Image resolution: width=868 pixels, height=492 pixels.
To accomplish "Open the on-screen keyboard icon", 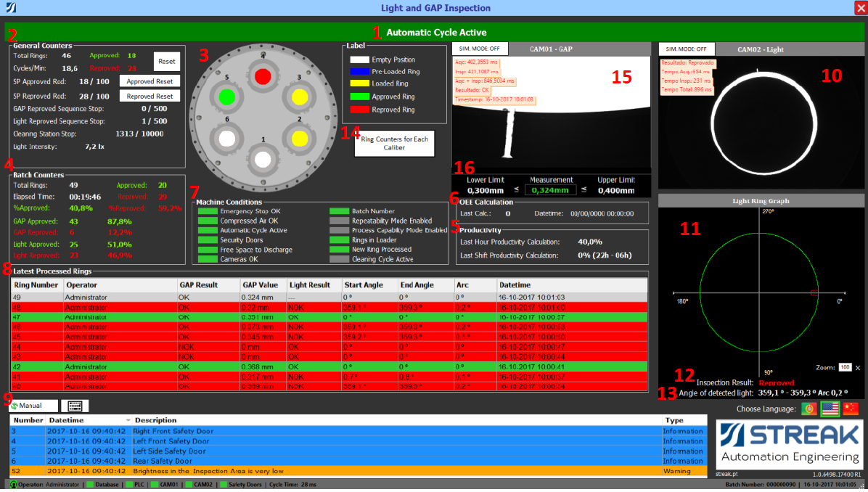I will 75,406.
